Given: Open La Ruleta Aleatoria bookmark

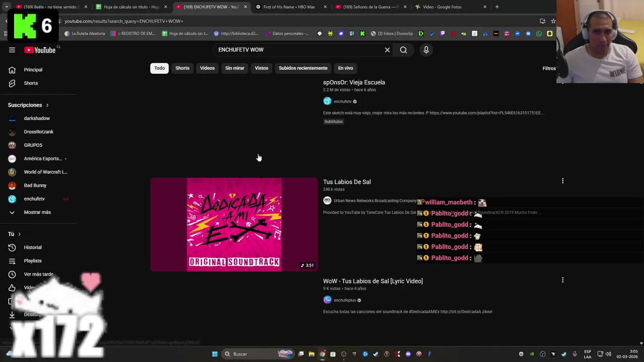Looking at the screenshot, I should click(x=85, y=34).
